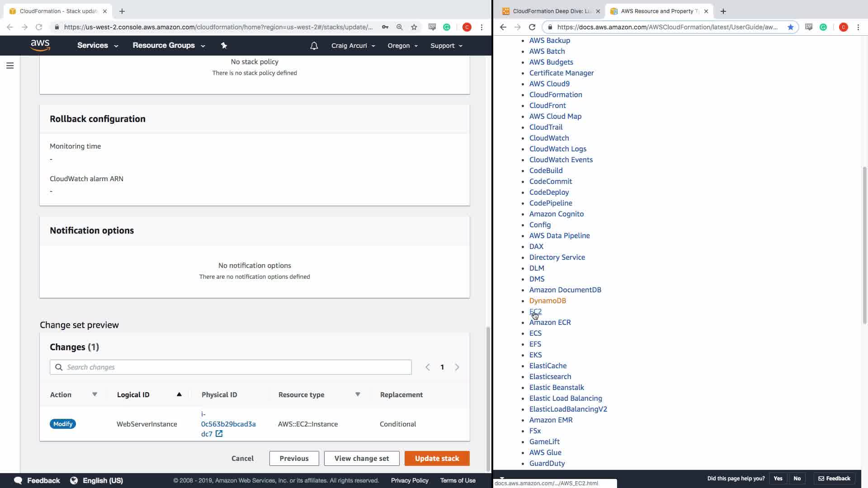Click the AWS logo home icon

(40, 45)
